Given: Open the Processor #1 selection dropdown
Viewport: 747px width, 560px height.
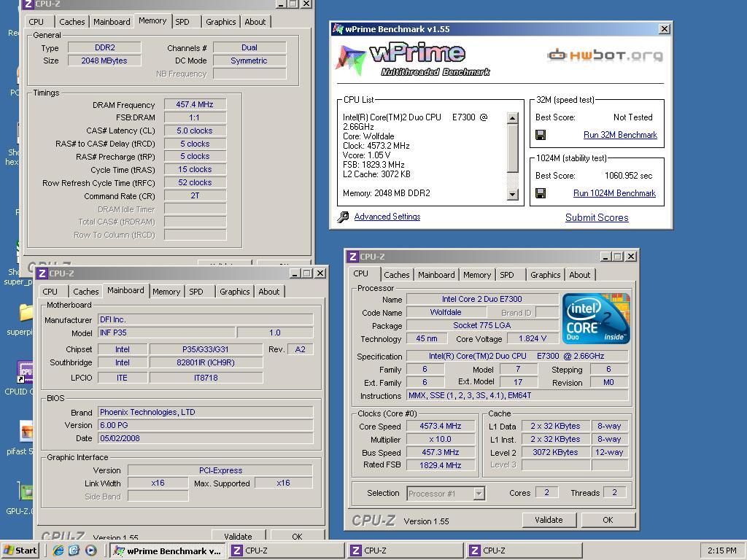Looking at the screenshot, I should (479, 494).
